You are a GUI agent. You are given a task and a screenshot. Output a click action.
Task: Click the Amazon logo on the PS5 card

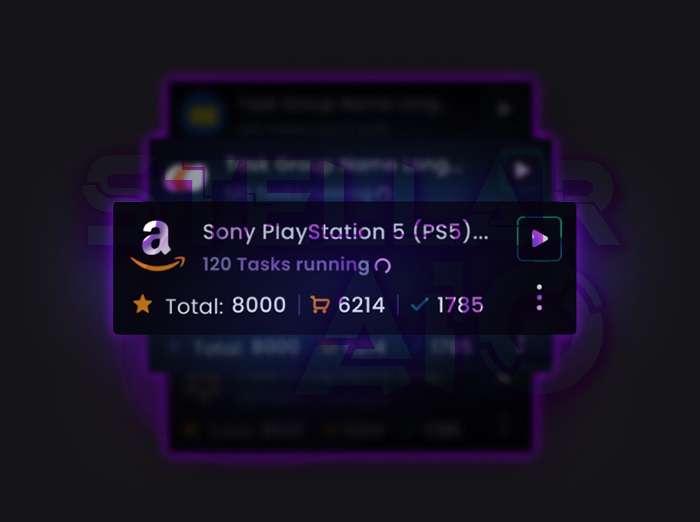pyautogui.click(x=158, y=246)
